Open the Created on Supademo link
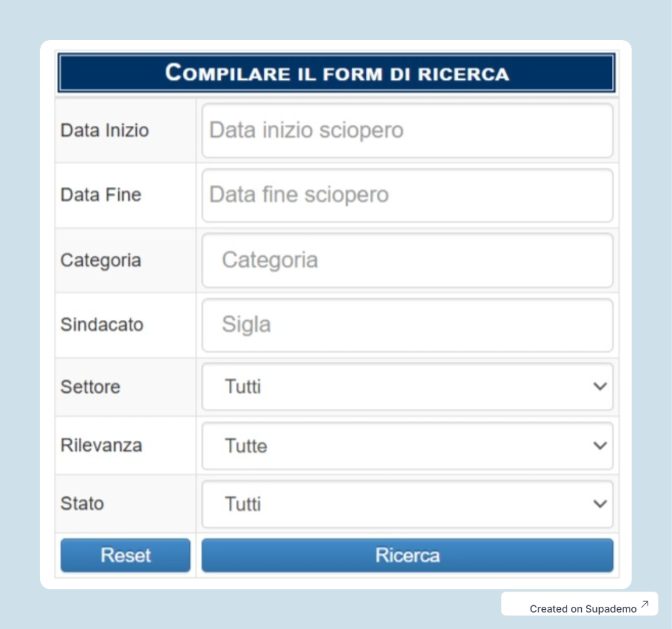The width and height of the screenshot is (672, 629). click(x=582, y=609)
